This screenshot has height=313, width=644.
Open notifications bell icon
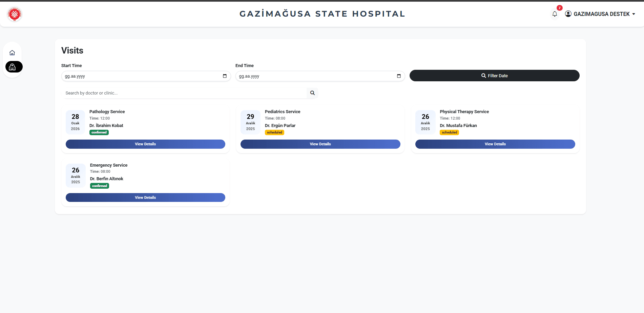pyautogui.click(x=555, y=14)
